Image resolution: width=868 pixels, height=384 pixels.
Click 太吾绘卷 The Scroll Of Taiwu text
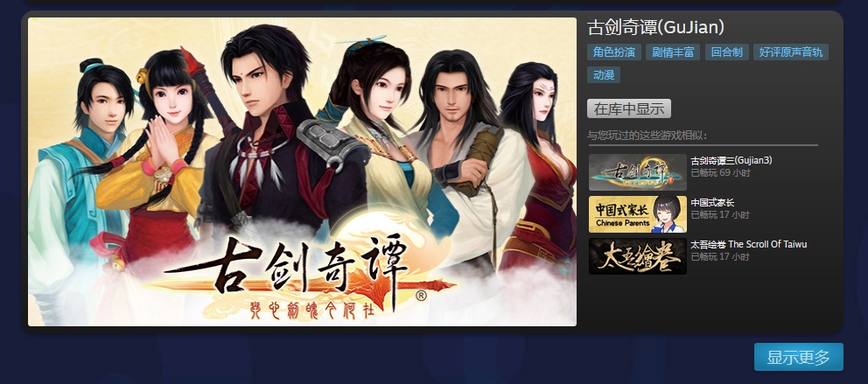[x=749, y=244]
